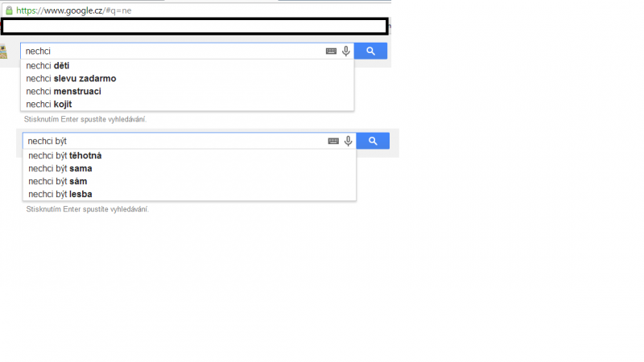The height and width of the screenshot is (362, 644).
Task: Open virtual keyboard in first search box
Action: tap(331, 51)
